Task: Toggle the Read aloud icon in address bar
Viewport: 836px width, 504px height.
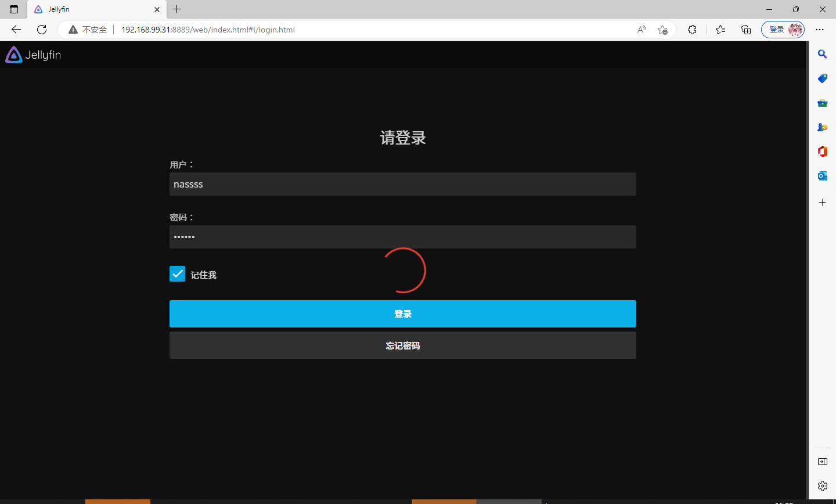Action: pos(642,30)
